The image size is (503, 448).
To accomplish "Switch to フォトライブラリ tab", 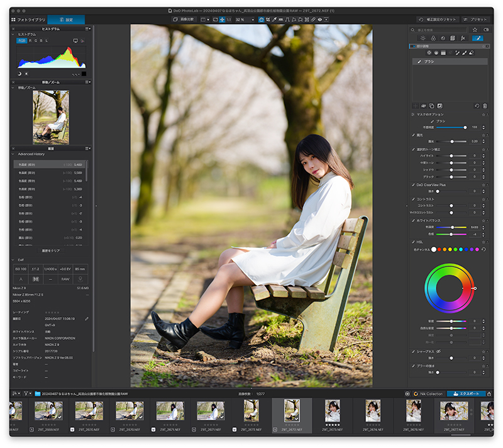I will (29, 20).
